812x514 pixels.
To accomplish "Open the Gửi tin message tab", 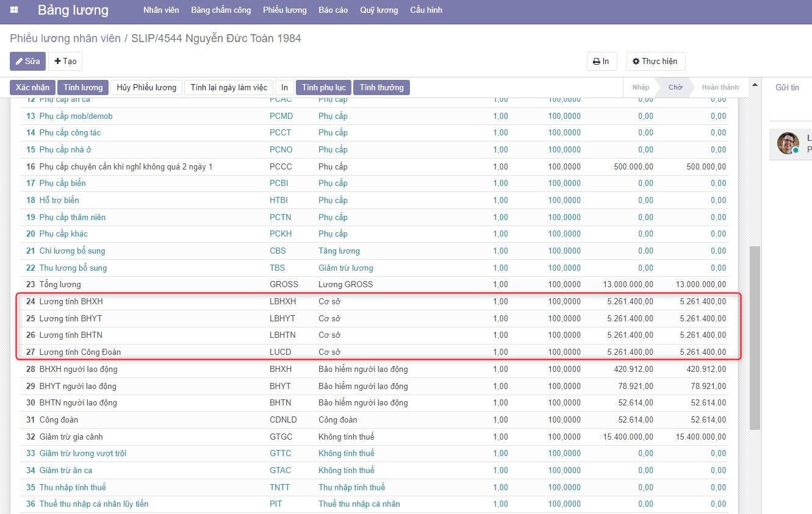I will point(787,87).
